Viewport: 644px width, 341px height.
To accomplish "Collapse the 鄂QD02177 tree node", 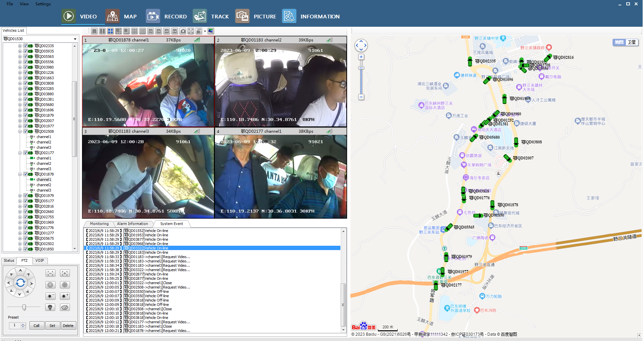I will 20,153.
